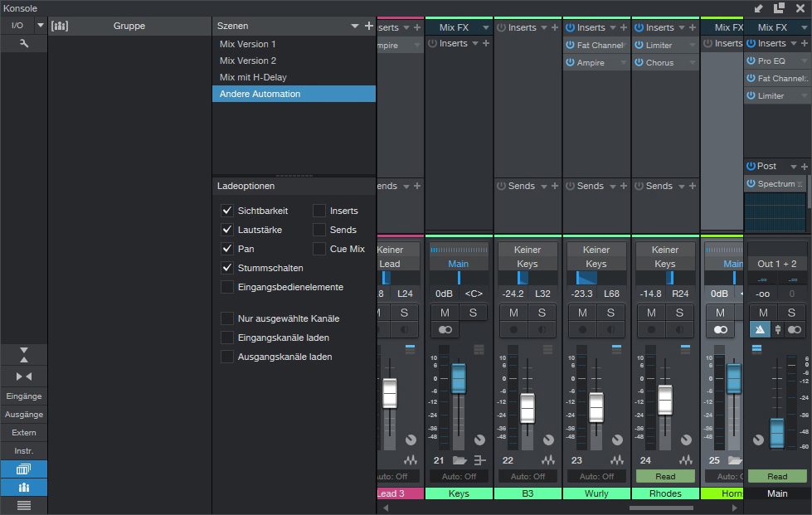Check Nur ausgewählte Kanäle option
The height and width of the screenshot is (515, 812).
[227, 318]
